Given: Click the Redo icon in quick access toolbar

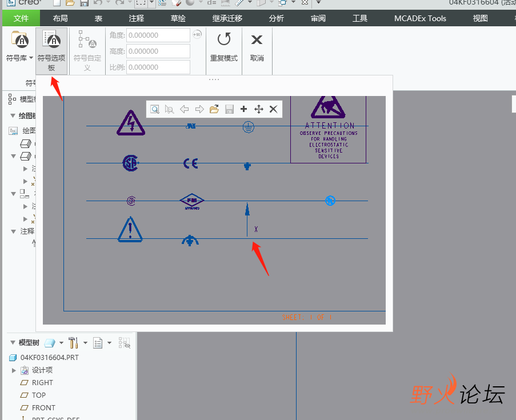Looking at the screenshot, I should coord(119,3).
